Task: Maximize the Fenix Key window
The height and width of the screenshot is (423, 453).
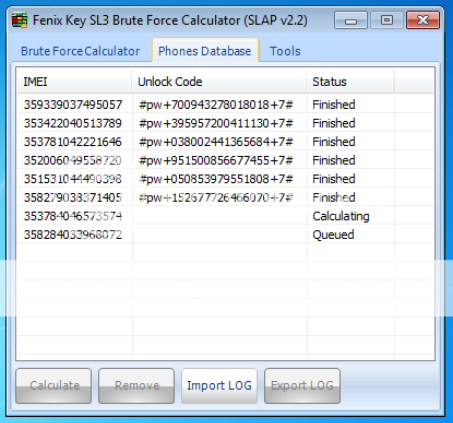Action: 387,20
